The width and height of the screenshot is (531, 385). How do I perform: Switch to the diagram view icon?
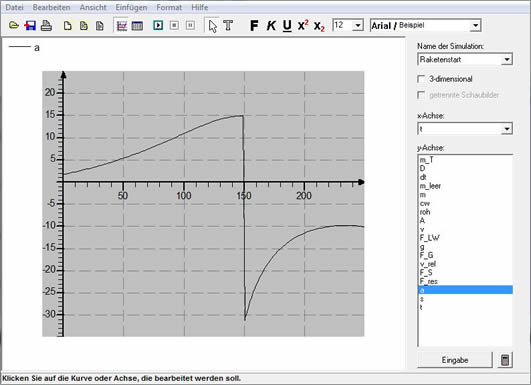tap(122, 26)
